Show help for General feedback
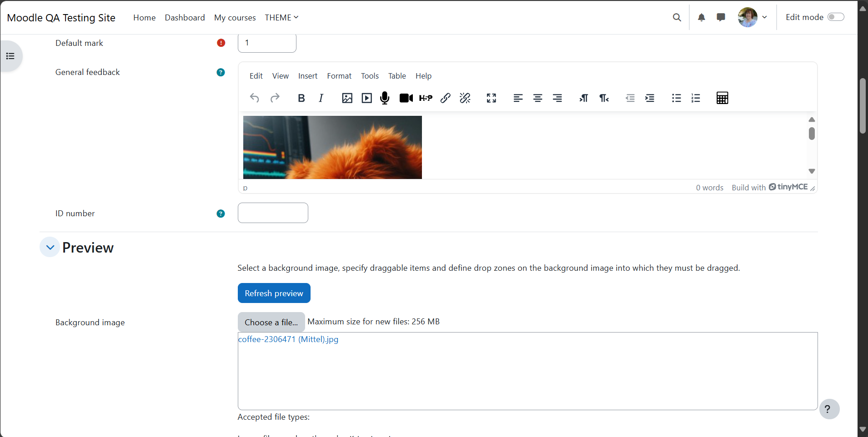The width and height of the screenshot is (868, 437). 221,72
